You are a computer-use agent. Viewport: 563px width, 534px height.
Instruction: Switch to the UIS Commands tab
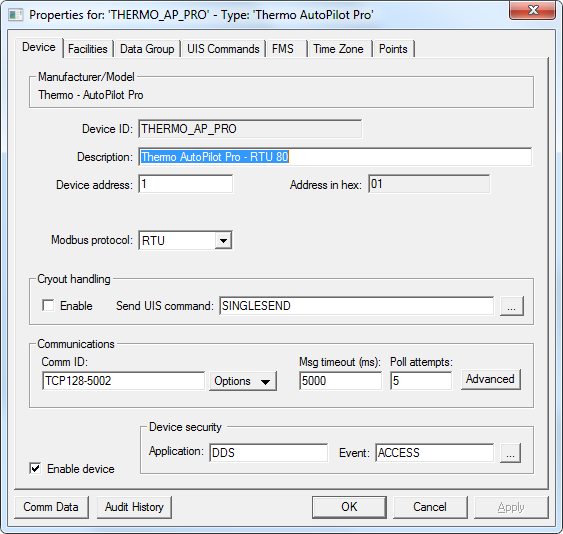point(223,49)
